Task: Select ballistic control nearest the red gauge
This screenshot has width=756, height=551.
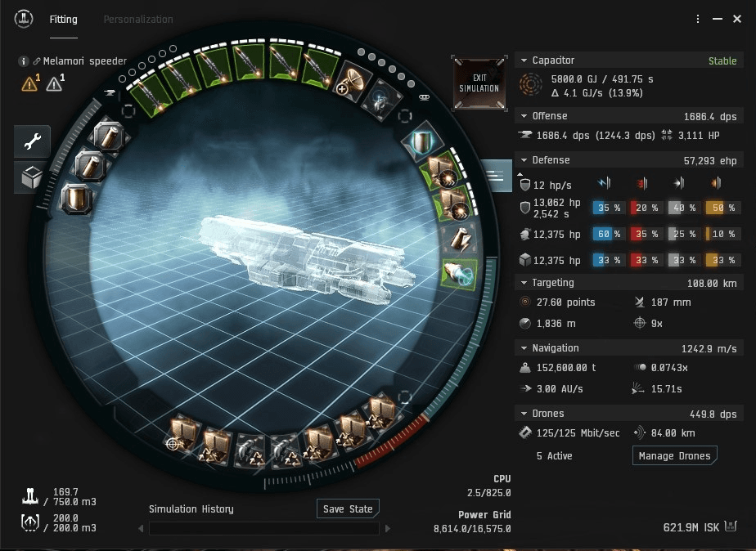Action: (381, 412)
